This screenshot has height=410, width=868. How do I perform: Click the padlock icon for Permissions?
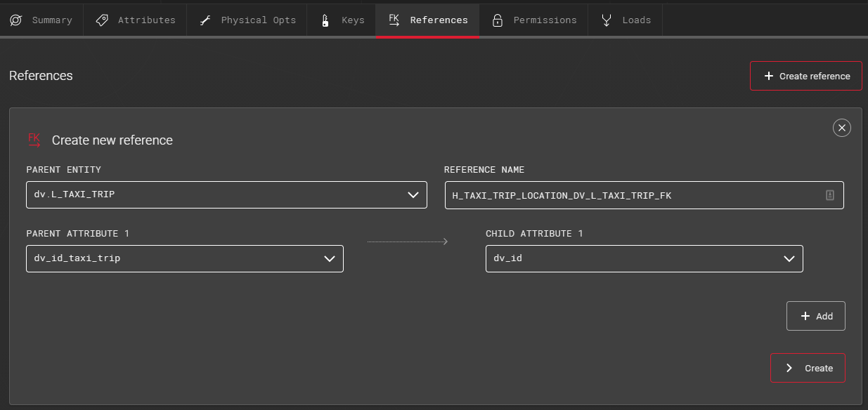(498, 20)
